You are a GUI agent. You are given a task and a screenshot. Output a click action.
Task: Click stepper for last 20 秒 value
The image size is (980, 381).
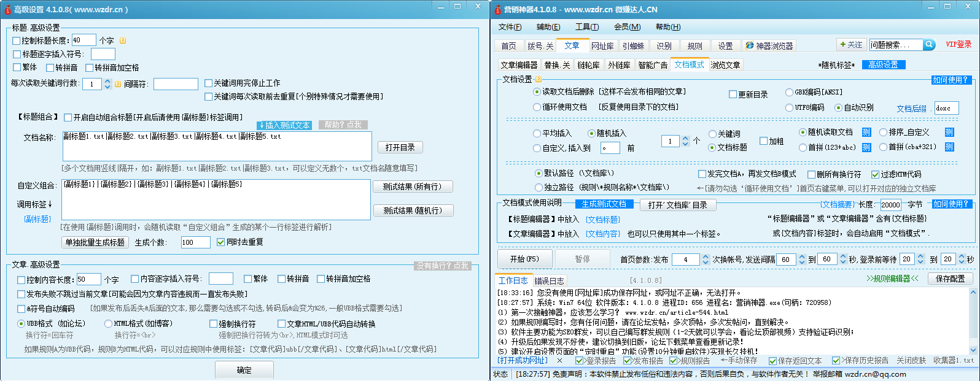click(962, 260)
